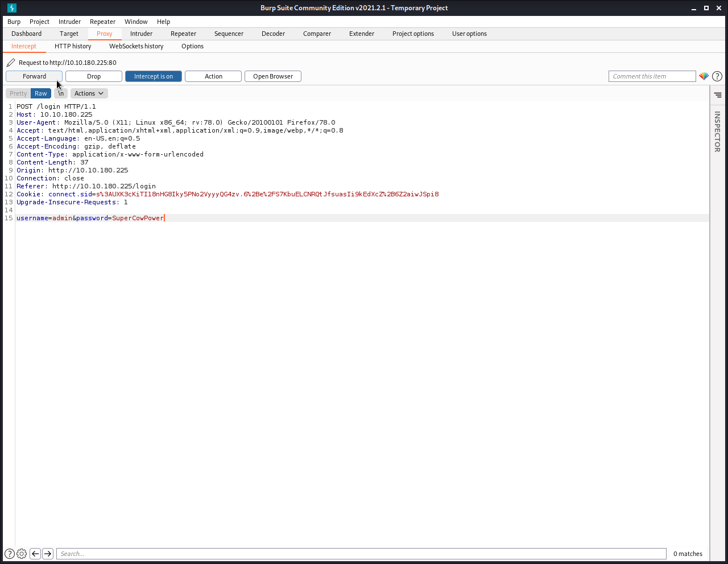The width and height of the screenshot is (728, 564).
Task: Click the Upgrade-Insecure-Requests line
Action: (x=72, y=202)
